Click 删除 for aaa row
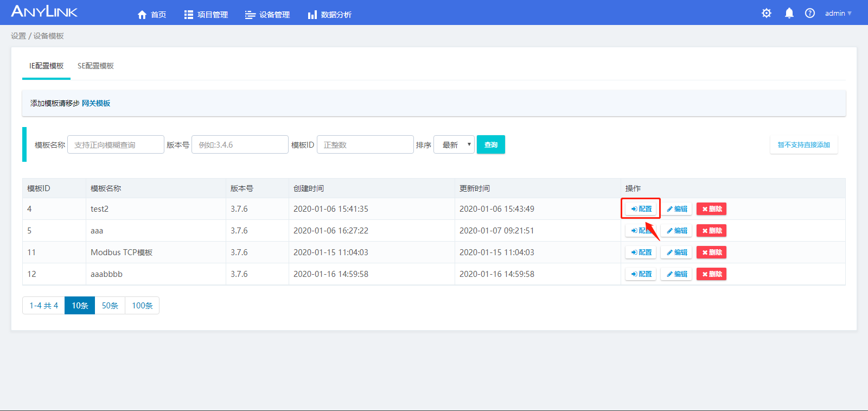Image resolution: width=868 pixels, height=411 pixels. tap(712, 231)
